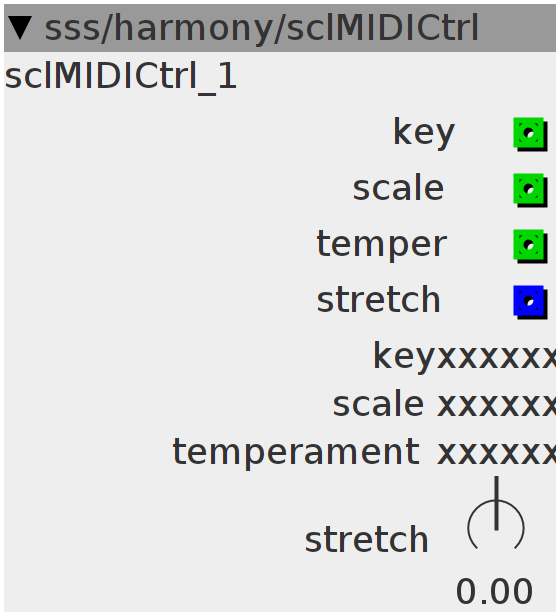Image resolution: width=560 pixels, height=616 pixels.
Task: Click the word scale in display row
Action: [378, 404]
